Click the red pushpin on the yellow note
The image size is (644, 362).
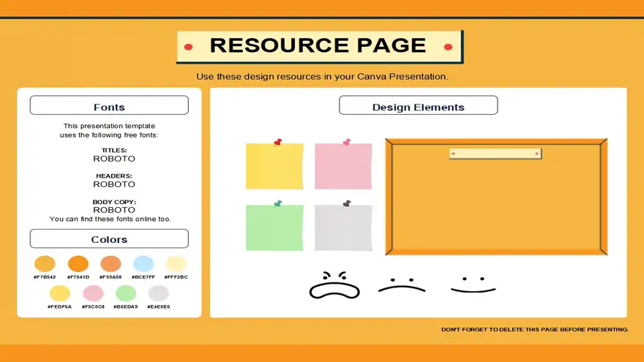[x=278, y=143]
